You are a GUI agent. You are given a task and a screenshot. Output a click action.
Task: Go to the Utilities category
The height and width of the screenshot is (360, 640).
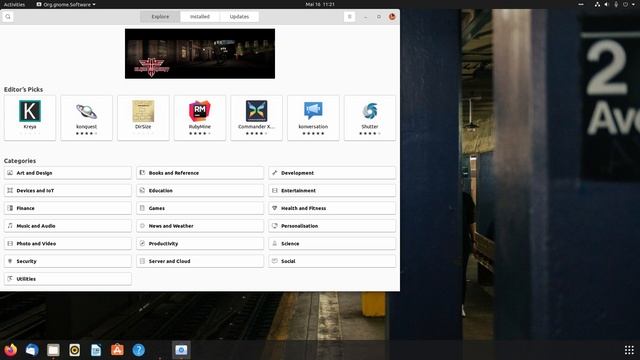click(x=68, y=279)
